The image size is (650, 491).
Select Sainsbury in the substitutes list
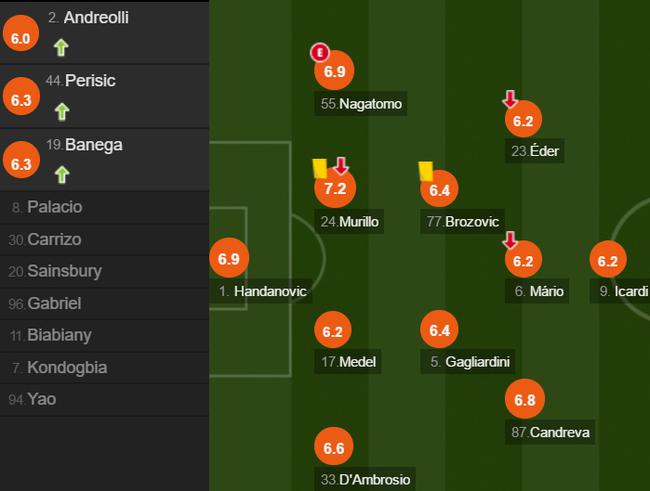click(x=104, y=271)
